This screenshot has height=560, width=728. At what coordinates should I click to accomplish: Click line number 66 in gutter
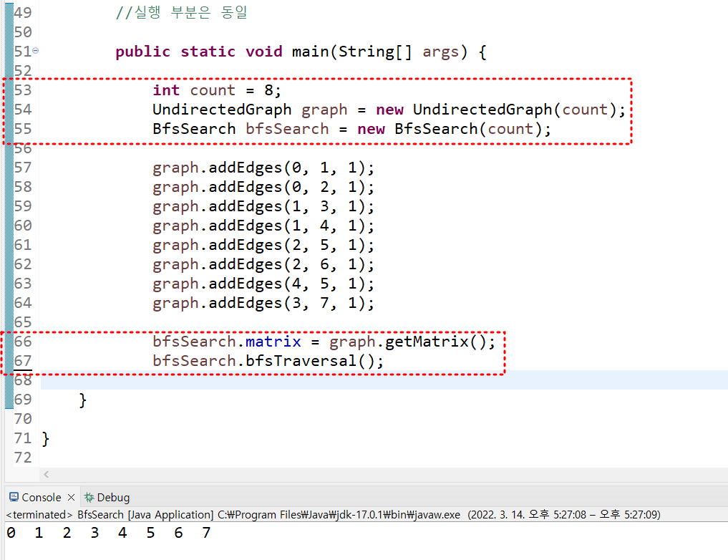tap(23, 342)
